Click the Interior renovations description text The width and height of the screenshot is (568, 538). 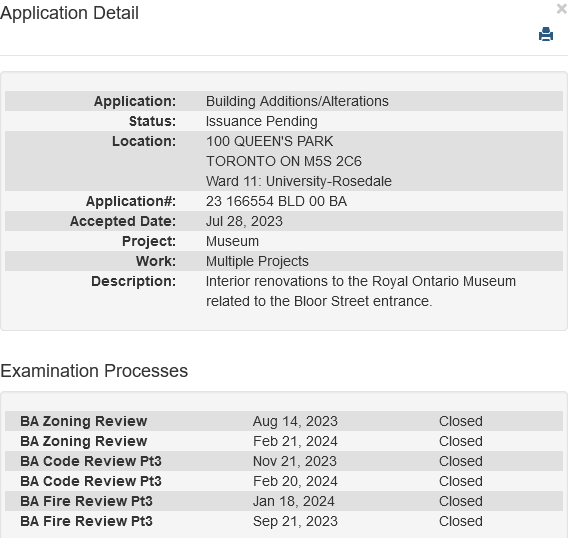pyautogui.click(x=361, y=291)
